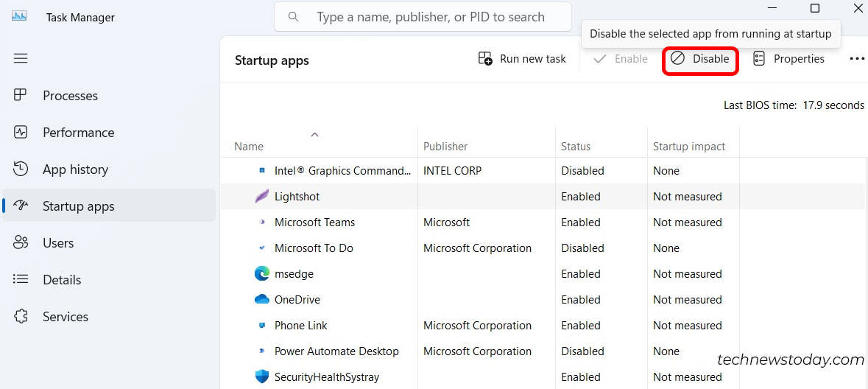Click Disable for the selected app

coord(700,59)
